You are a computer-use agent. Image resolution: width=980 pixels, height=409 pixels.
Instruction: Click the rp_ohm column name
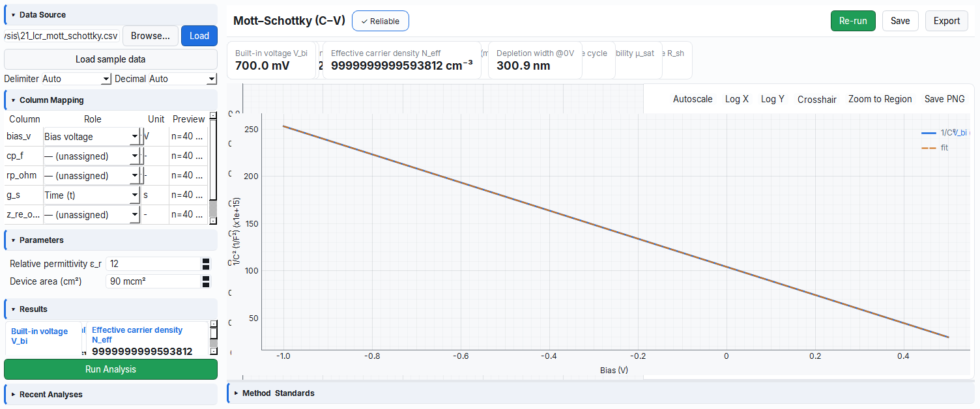(22, 176)
